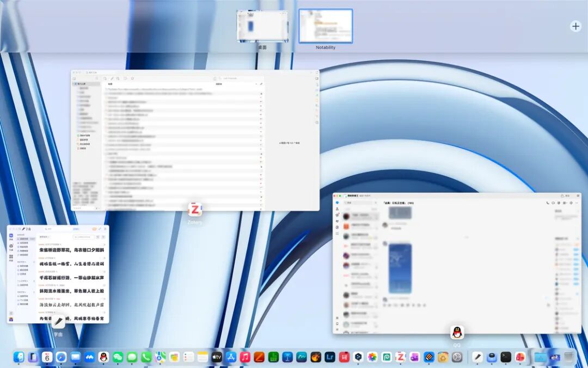Open the Trash in the Dock
Image resolution: width=588 pixels, height=368 pixels.
[x=569, y=357]
